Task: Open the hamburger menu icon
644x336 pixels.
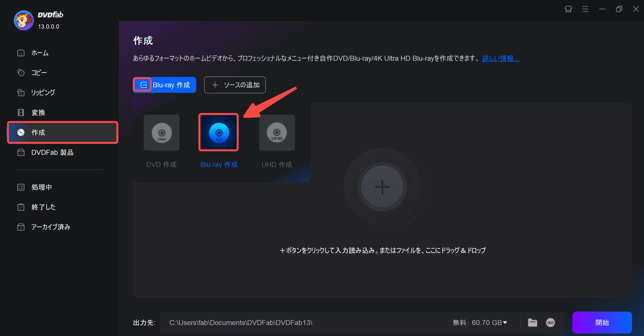Action: 585,9
